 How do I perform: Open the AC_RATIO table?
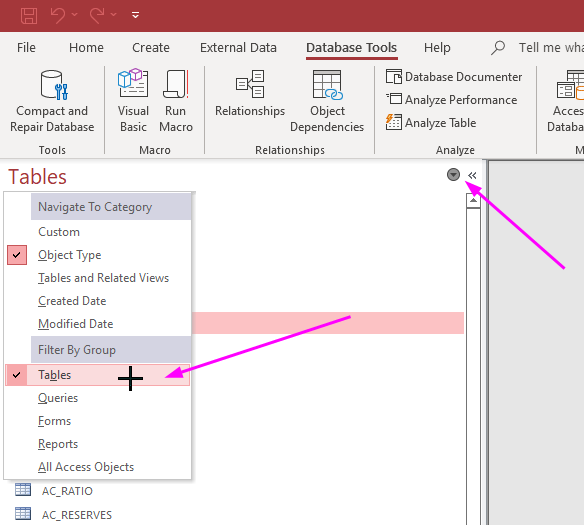(67, 491)
